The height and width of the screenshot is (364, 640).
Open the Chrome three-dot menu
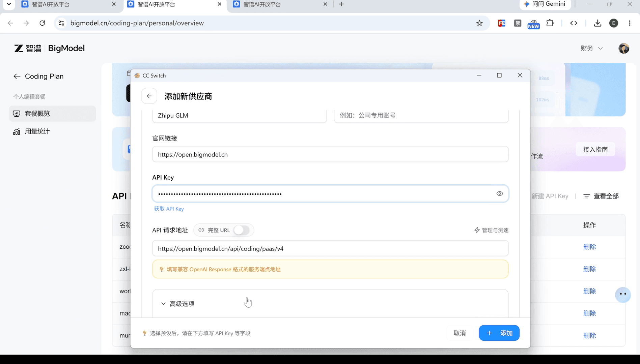(630, 23)
